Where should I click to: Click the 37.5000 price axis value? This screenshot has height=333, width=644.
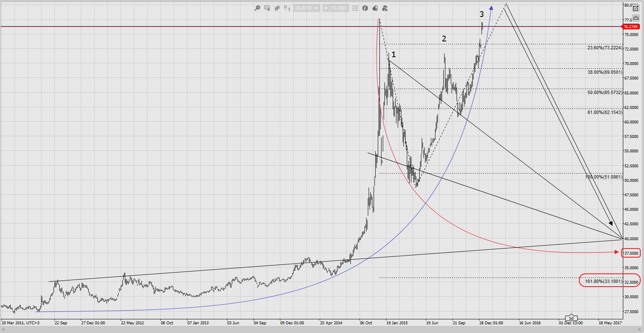631,253
